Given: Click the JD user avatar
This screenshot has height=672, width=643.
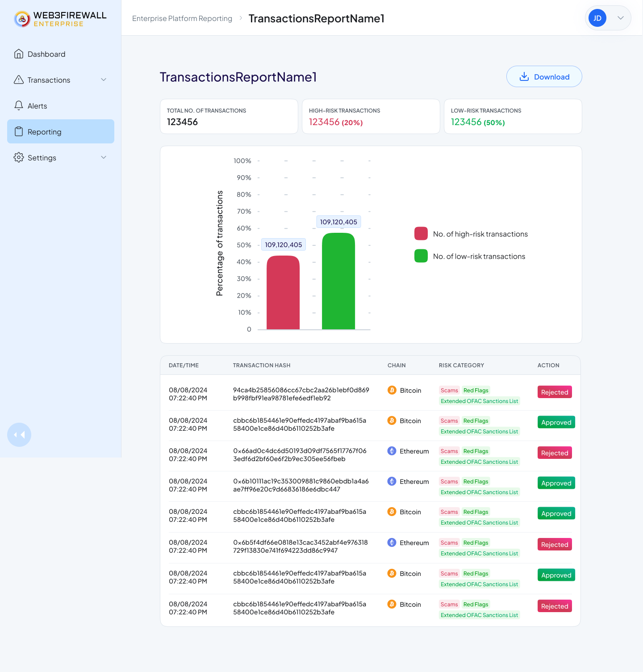Looking at the screenshot, I should pos(597,18).
